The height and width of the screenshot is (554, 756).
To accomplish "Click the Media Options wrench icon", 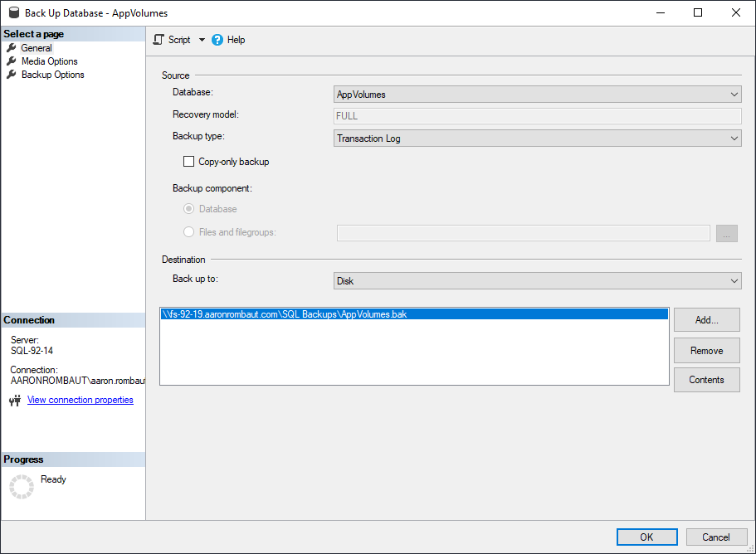I will coord(12,61).
